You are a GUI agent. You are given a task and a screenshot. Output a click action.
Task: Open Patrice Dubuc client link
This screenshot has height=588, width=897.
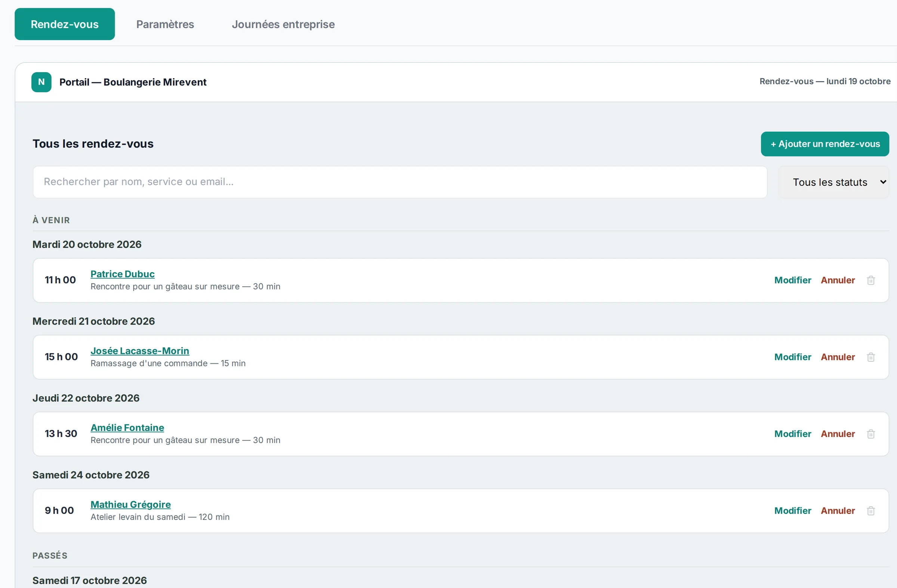(x=123, y=274)
